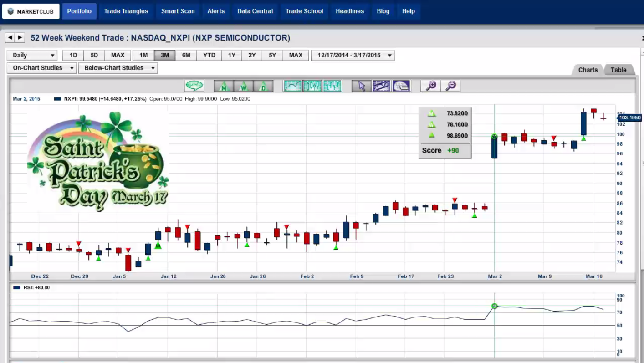Switch to line chart style
This screenshot has height=363, width=644.
pos(292,86)
